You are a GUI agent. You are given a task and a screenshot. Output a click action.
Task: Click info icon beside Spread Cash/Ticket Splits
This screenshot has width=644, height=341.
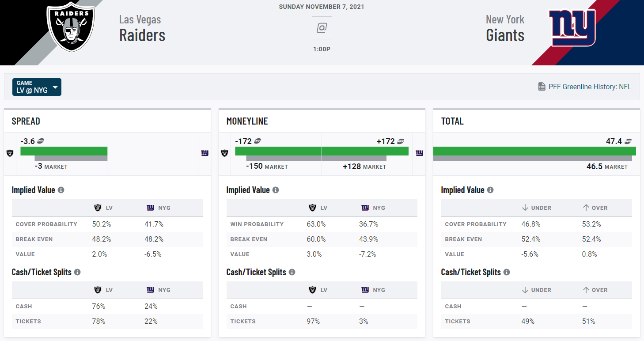tap(77, 272)
